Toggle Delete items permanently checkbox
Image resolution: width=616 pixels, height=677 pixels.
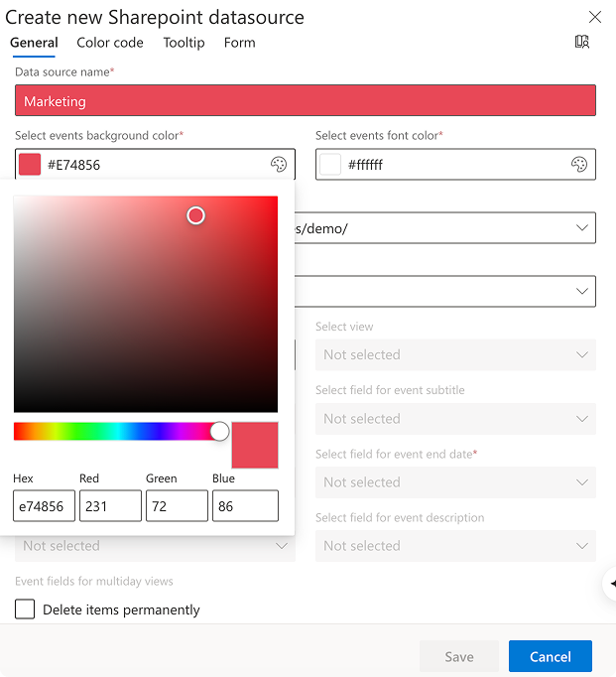pos(25,609)
